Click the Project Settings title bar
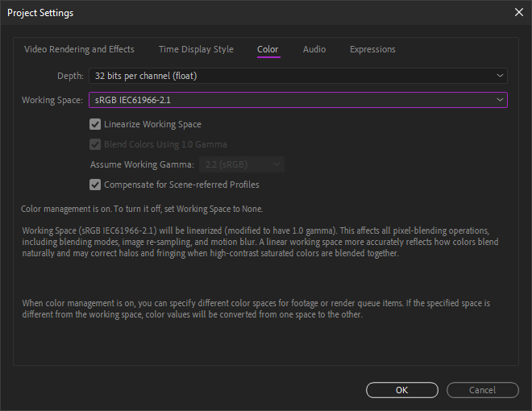This screenshot has height=411, width=532. pyautogui.click(x=242, y=12)
